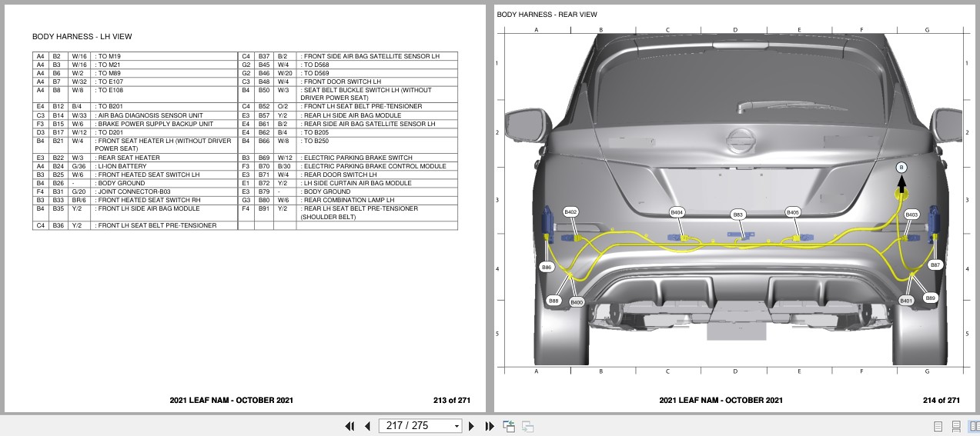The image size is (980, 436).
Task: Click the '213 of 271' page footer
Action: 452,400
